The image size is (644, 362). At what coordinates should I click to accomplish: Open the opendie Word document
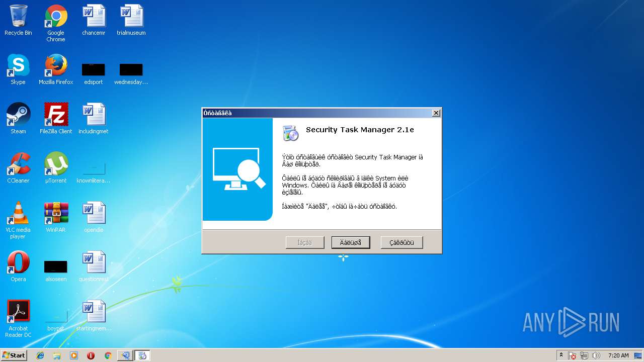click(x=94, y=217)
